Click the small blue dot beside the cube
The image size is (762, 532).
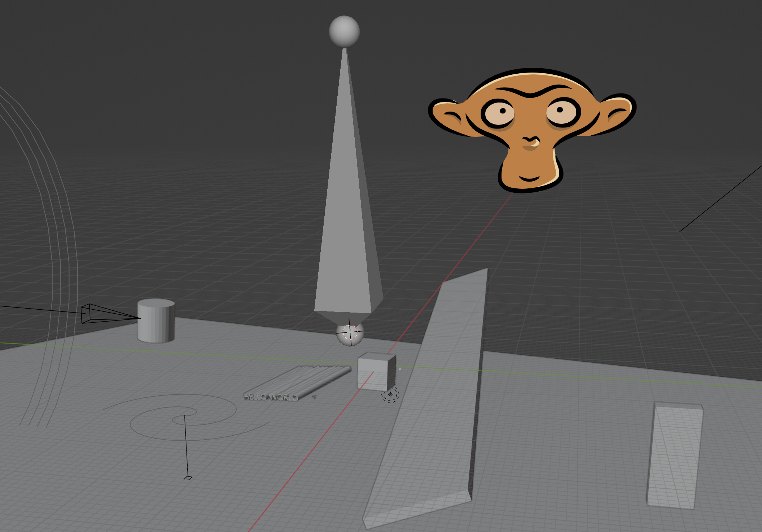tap(400, 369)
